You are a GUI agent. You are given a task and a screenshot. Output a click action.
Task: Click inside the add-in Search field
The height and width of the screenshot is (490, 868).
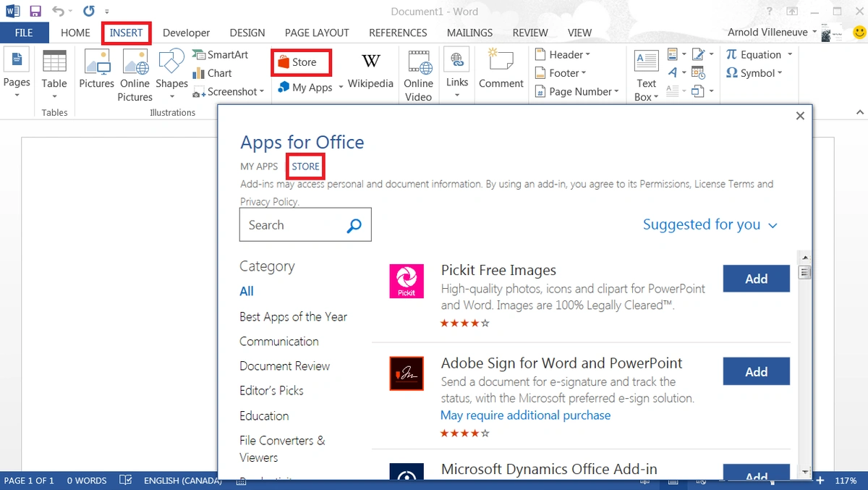pos(293,225)
